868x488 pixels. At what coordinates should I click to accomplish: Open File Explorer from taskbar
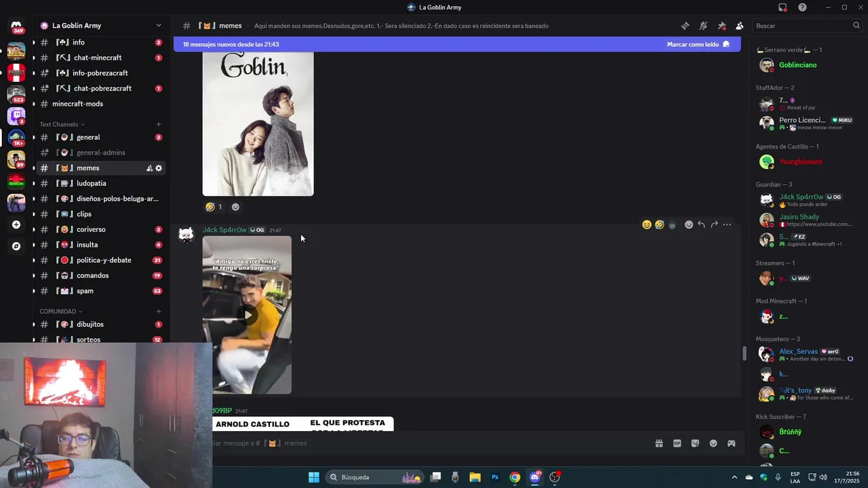(x=475, y=477)
